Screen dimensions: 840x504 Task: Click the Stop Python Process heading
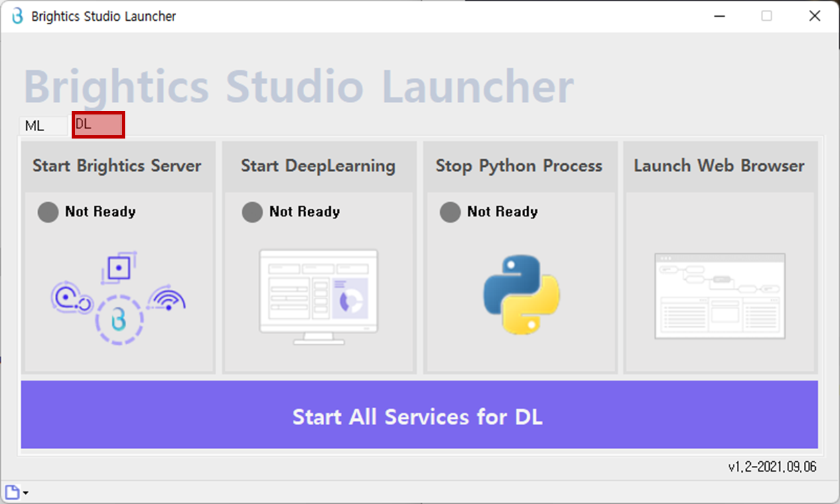(519, 166)
